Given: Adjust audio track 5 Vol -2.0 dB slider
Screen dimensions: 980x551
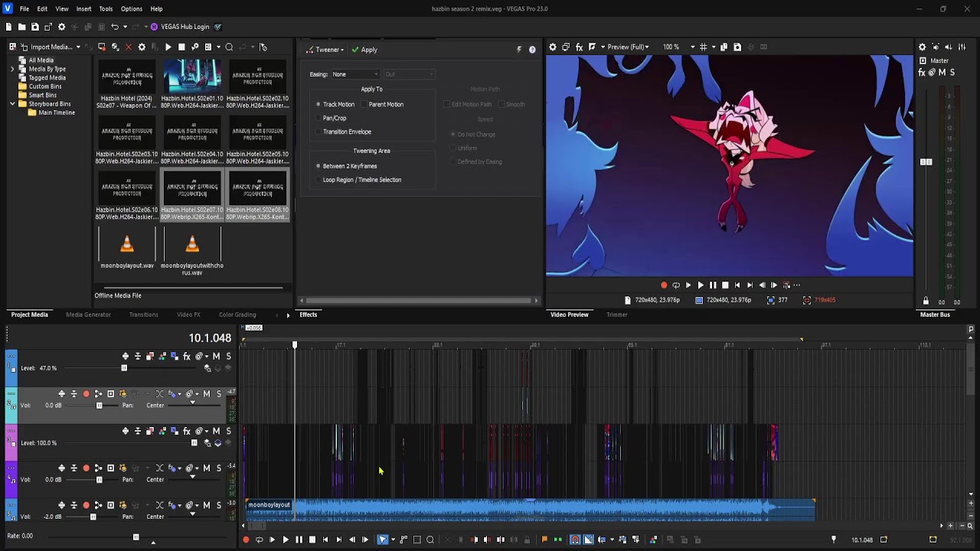Looking at the screenshot, I should [93, 517].
